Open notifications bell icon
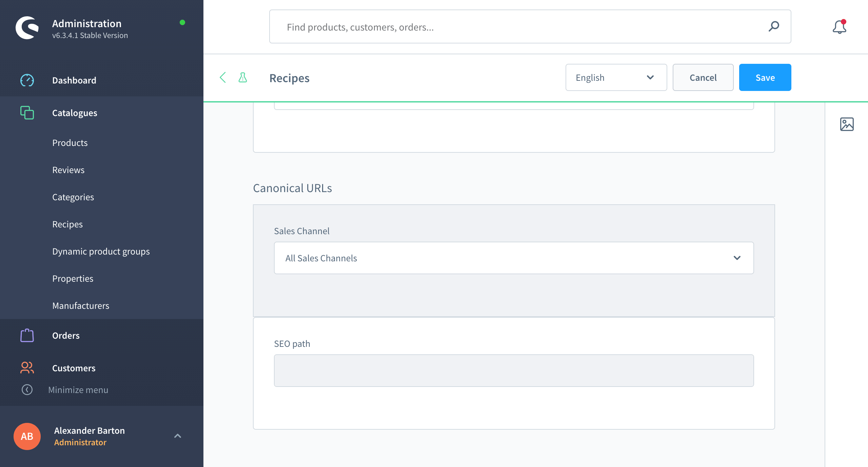This screenshot has width=868, height=467. (x=839, y=27)
